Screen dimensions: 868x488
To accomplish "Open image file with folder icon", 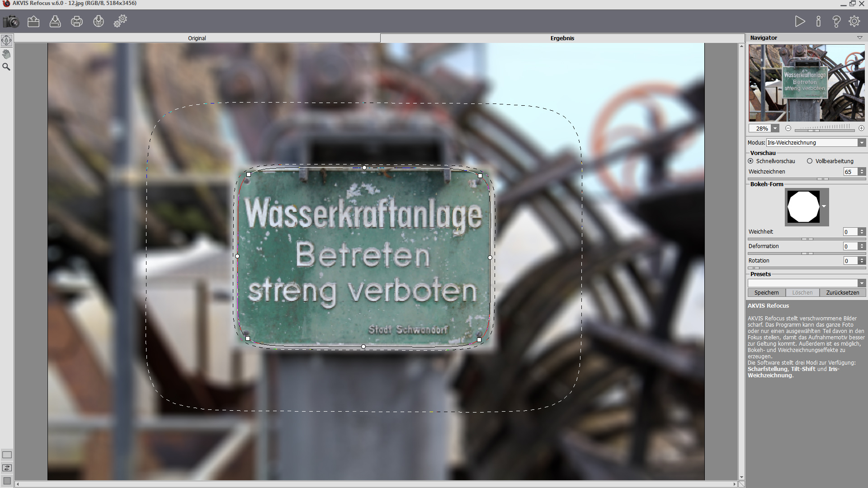I will (33, 21).
